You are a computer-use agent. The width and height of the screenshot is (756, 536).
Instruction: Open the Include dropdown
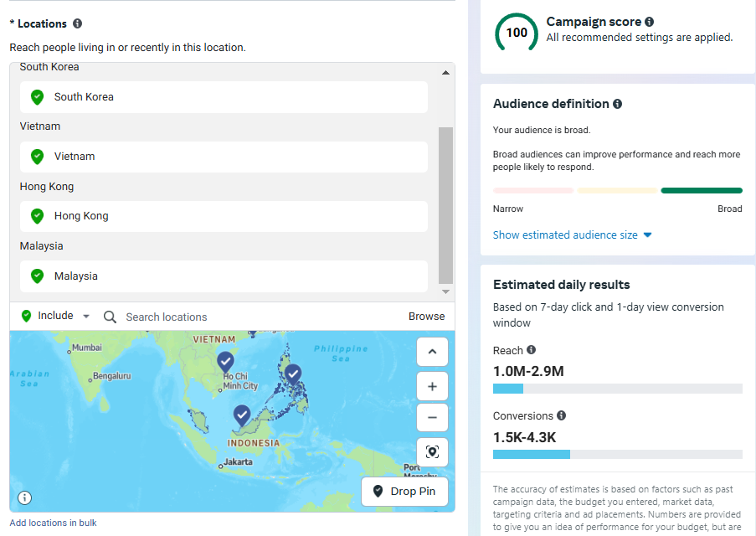[x=56, y=316]
